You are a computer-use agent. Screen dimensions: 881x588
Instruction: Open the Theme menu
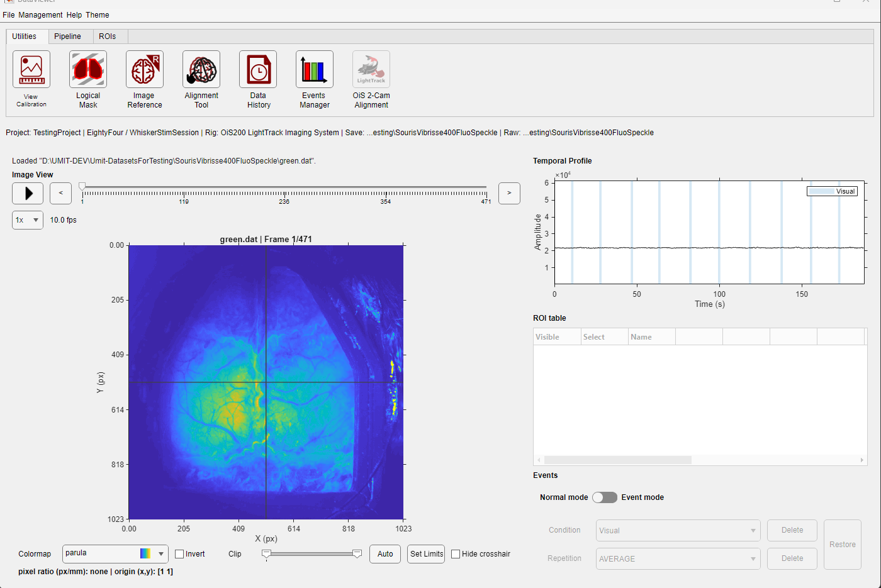98,15
